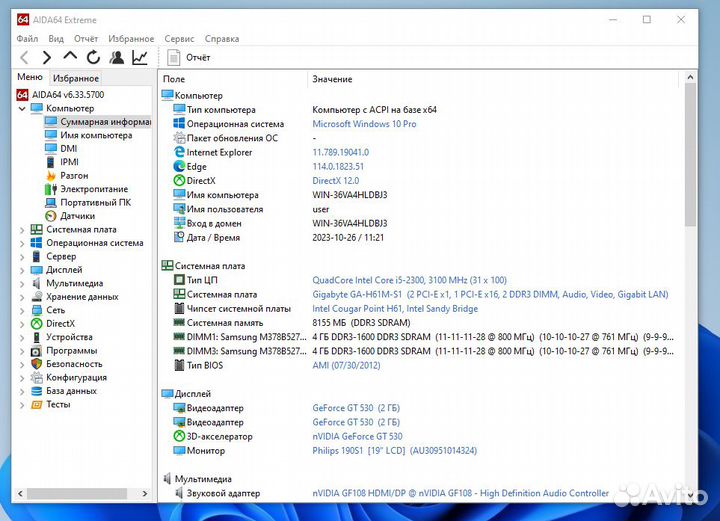Click the Тип ЦП processor icon

coord(179,280)
